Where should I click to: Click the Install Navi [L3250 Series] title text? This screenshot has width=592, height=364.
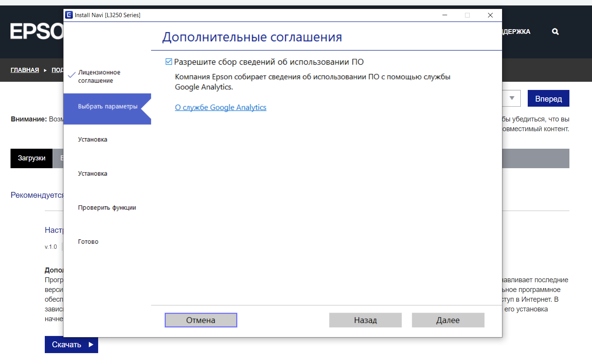point(107,15)
